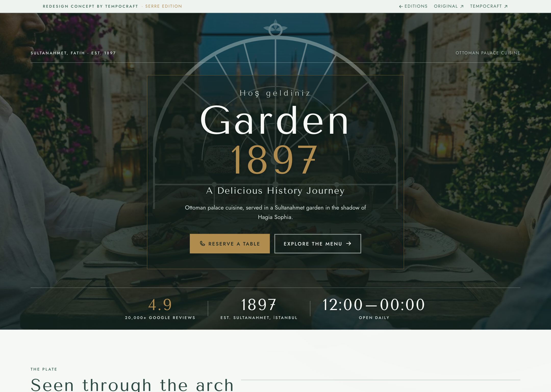Click 'Seen through the arch' heading
This screenshot has height=392, width=551.
click(x=132, y=385)
